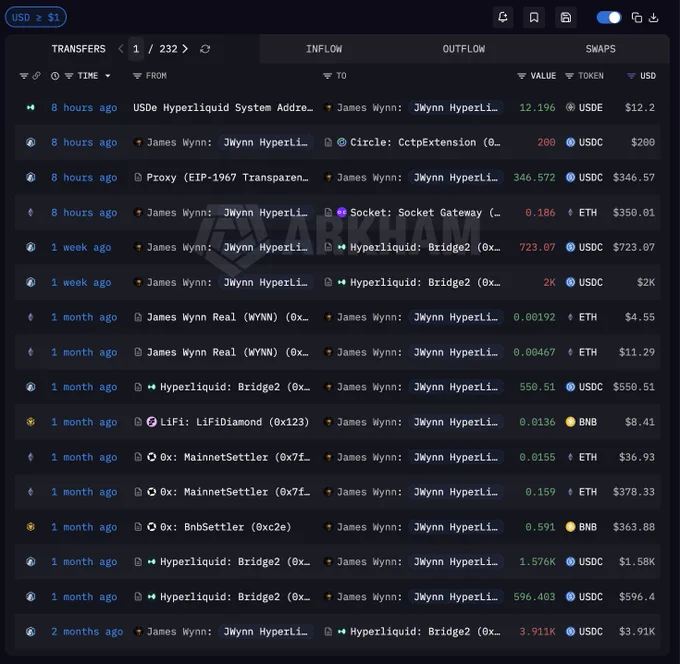Click the bookmark icon
The width and height of the screenshot is (680, 664).
click(x=534, y=17)
